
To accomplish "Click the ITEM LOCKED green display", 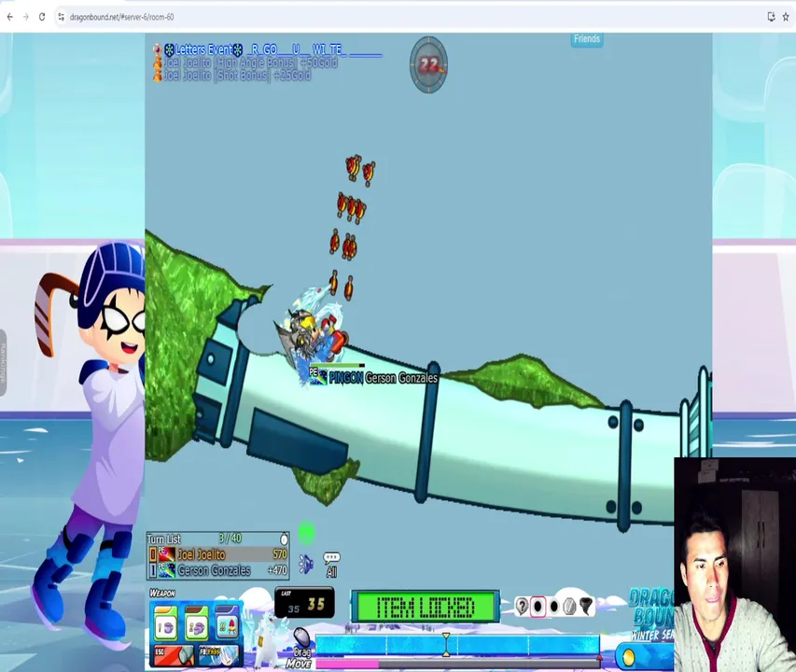I will click(426, 606).
